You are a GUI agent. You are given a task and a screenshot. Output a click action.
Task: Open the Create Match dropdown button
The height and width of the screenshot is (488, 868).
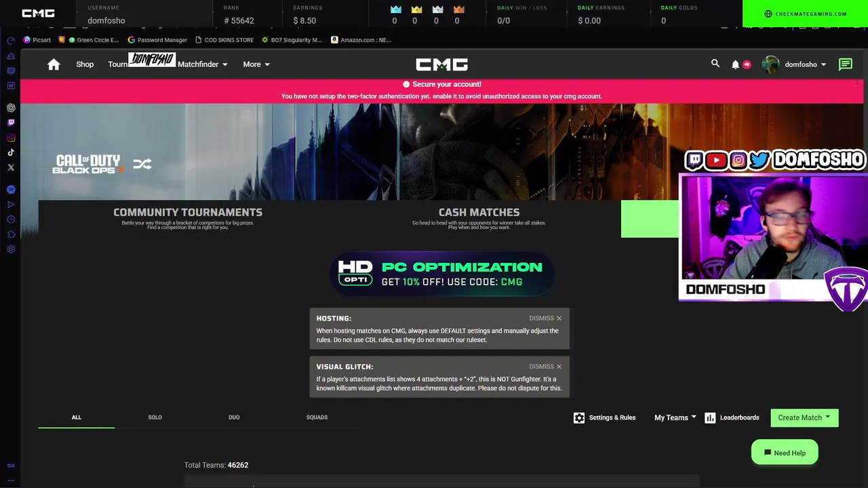pyautogui.click(x=804, y=418)
